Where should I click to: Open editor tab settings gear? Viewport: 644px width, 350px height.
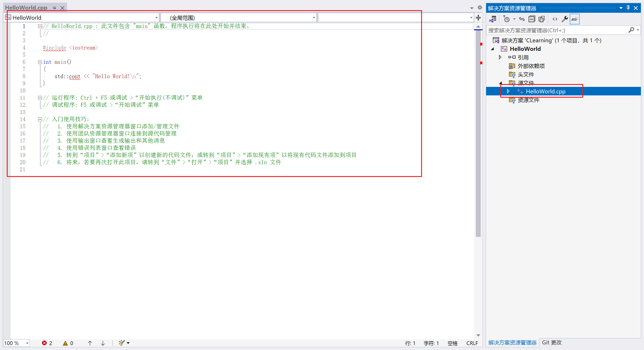point(479,8)
